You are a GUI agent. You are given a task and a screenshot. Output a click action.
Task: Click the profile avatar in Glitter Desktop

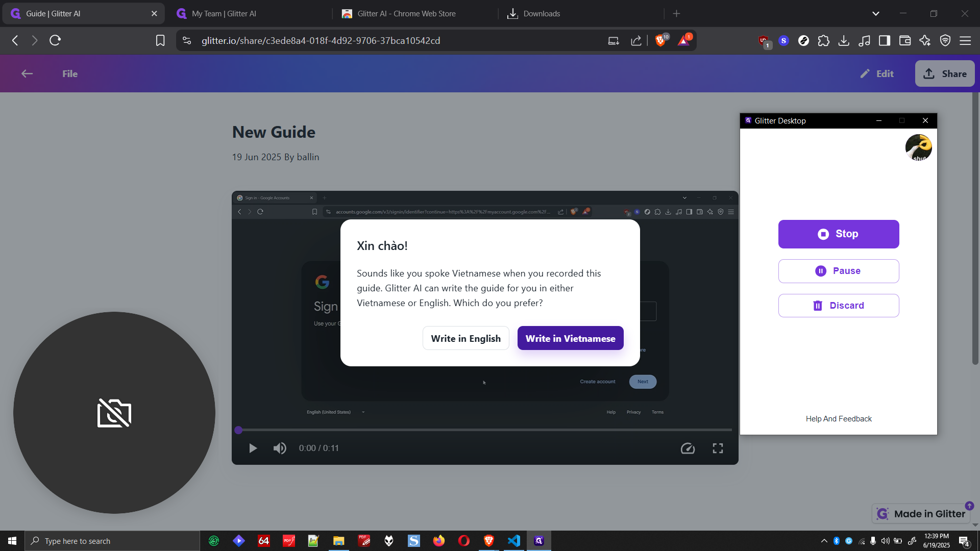click(918, 147)
